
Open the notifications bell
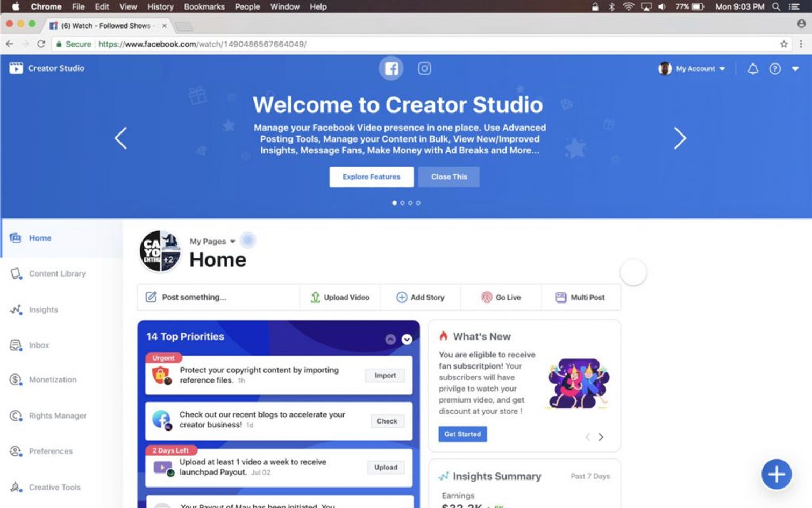click(753, 68)
